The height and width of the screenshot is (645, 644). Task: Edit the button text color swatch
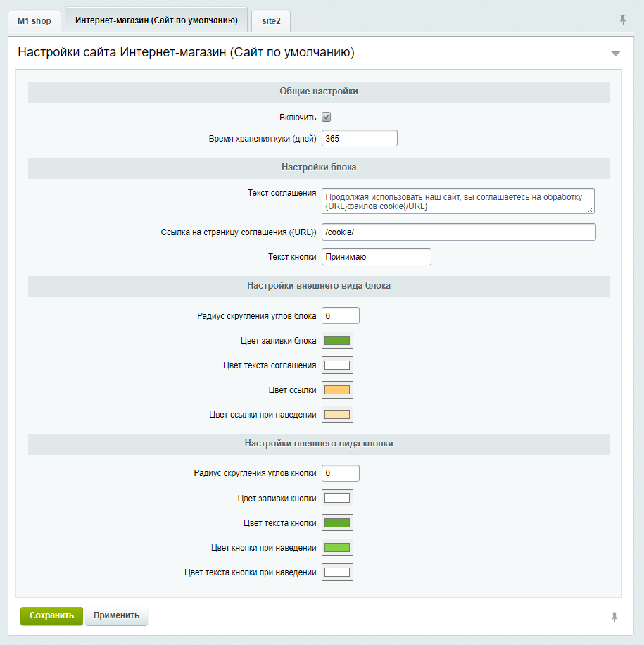click(x=337, y=522)
